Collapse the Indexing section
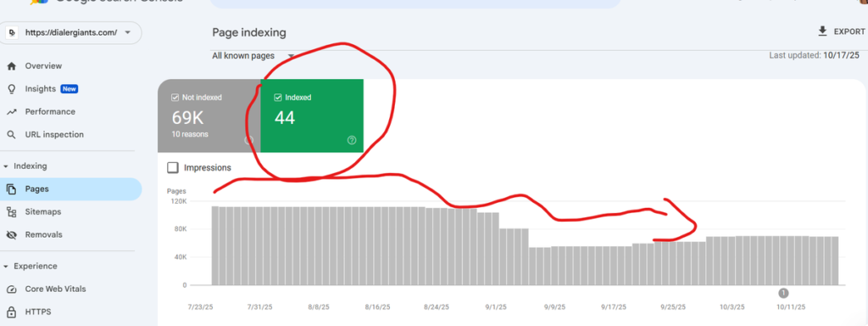 [x=6, y=166]
